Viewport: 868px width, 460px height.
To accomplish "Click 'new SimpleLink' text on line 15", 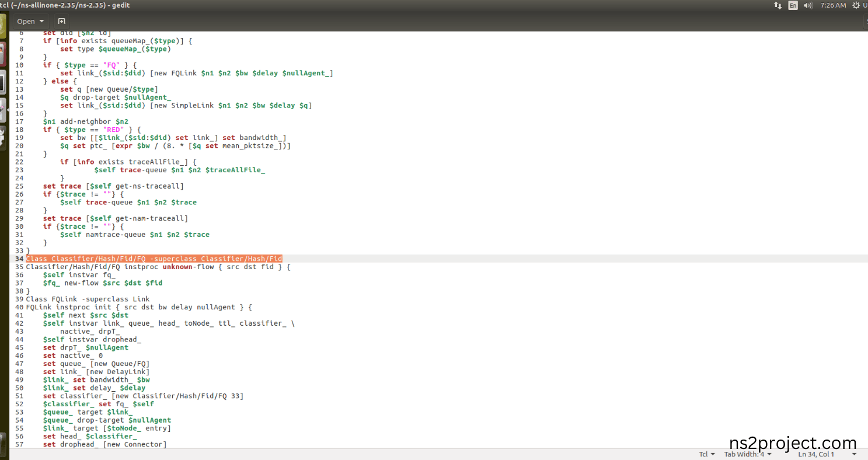I will (x=184, y=106).
